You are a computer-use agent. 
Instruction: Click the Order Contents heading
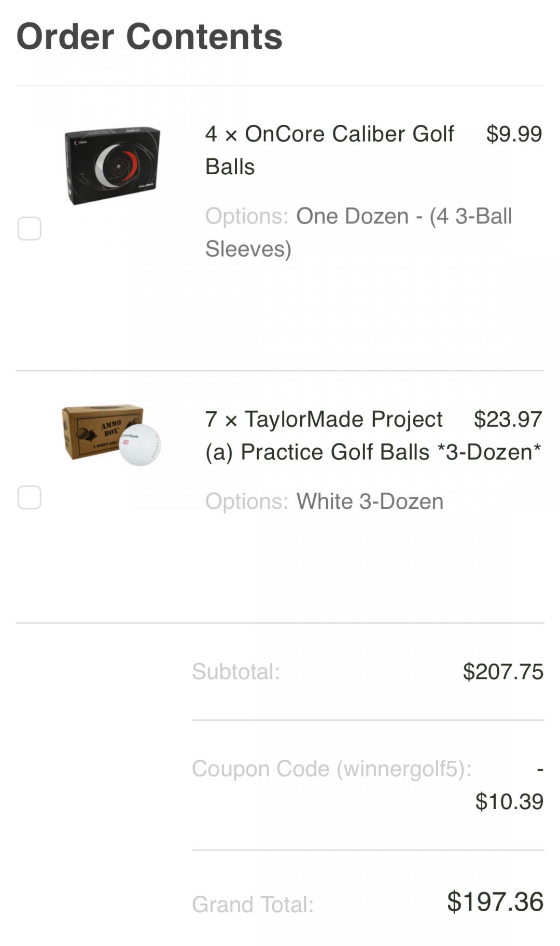[149, 37]
